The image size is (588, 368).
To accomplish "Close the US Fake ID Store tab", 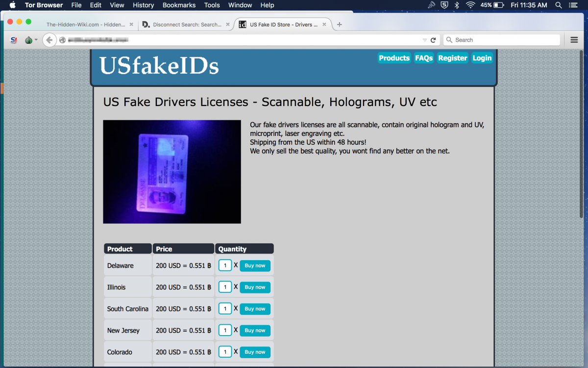I will point(324,25).
